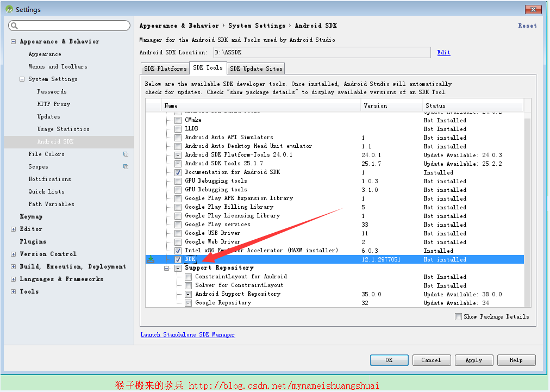Click the Cancel button

coord(431,360)
